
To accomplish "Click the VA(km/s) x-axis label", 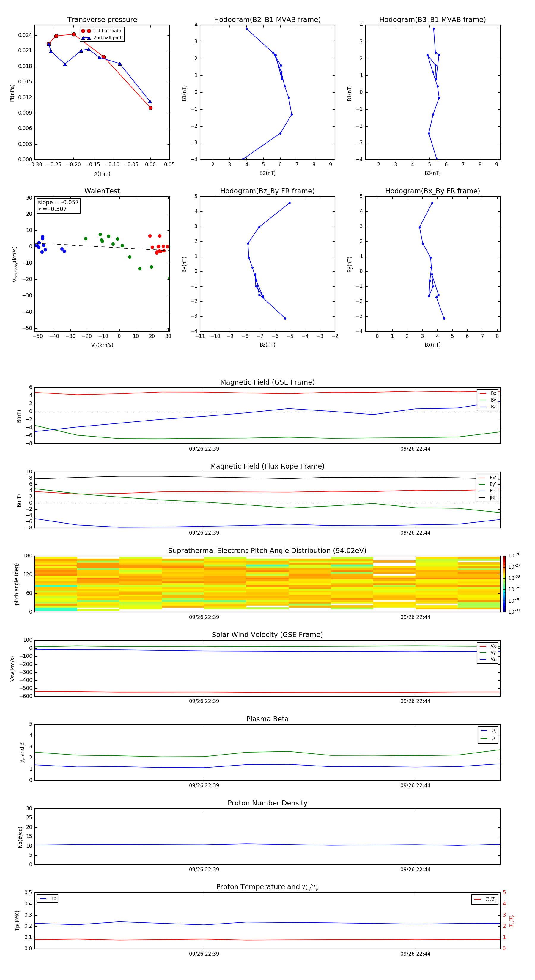I will 102,345.
